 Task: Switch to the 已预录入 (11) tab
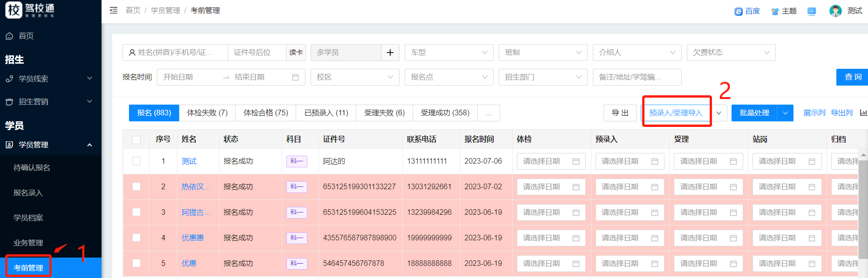(326, 113)
